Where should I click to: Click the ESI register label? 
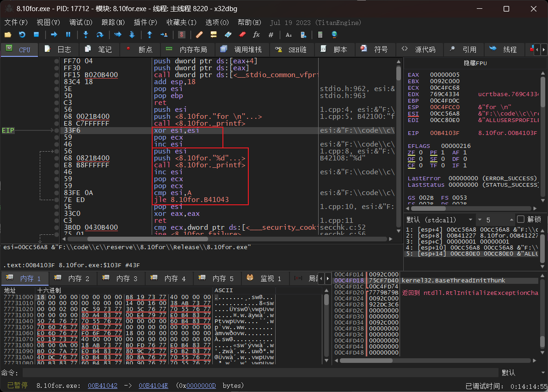[413, 114]
